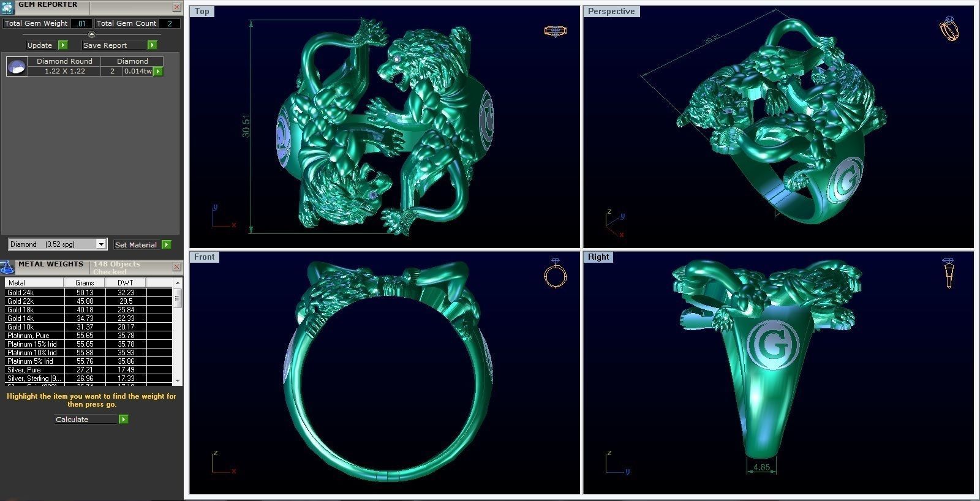This screenshot has width=980, height=501.
Task: Click the Grams column header
Action: pyautogui.click(x=85, y=282)
